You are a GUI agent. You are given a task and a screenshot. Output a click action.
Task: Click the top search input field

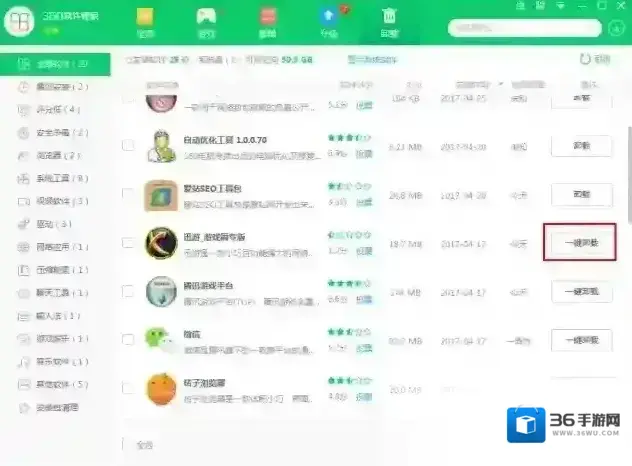(525, 28)
